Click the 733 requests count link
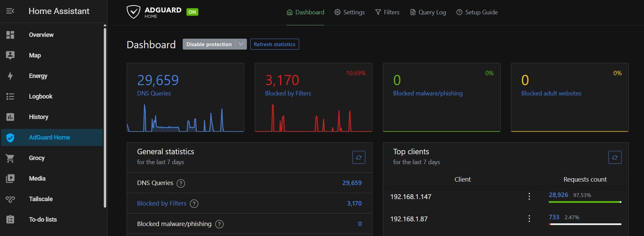The height and width of the screenshot is (236, 644). click(554, 217)
